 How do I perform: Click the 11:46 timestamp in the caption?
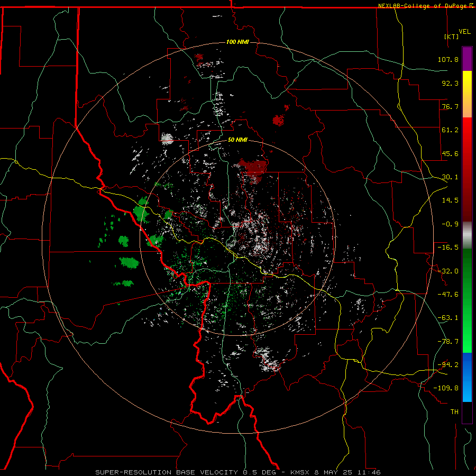[370, 472]
